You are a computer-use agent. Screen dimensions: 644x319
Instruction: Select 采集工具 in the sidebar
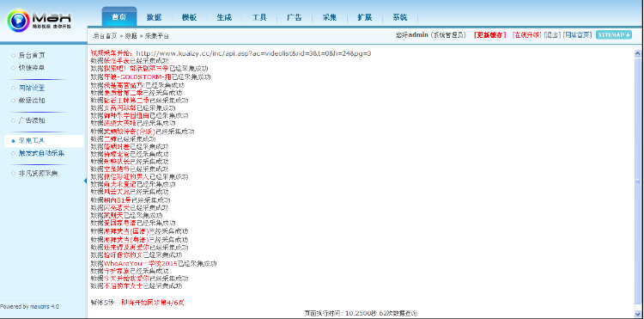pyautogui.click(x=32, y=141)
